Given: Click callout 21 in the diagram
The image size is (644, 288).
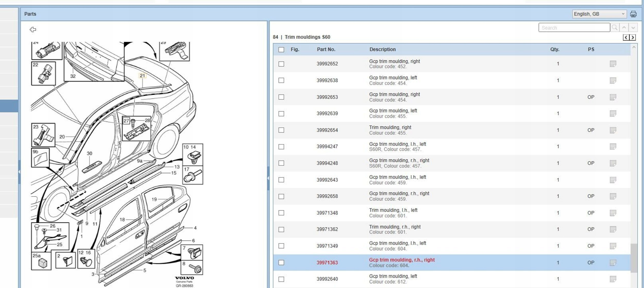Looking at the screenshot, I should click(x=142, y=76).
